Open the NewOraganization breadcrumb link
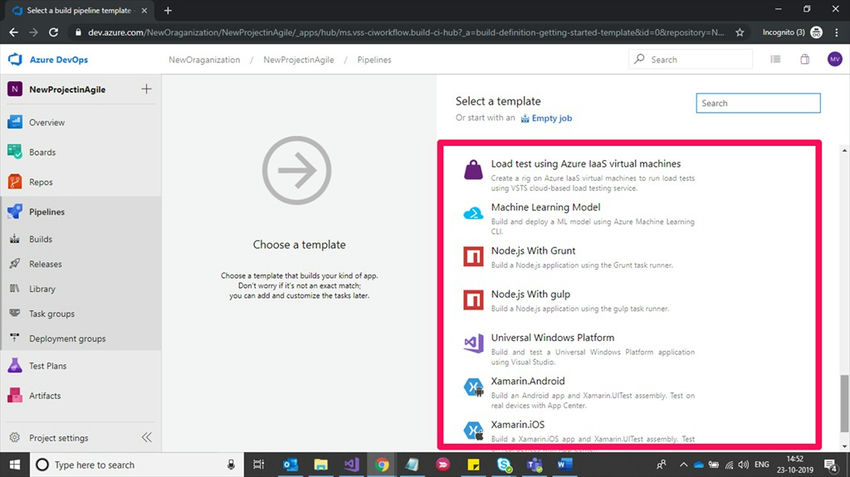 [204, 60]
